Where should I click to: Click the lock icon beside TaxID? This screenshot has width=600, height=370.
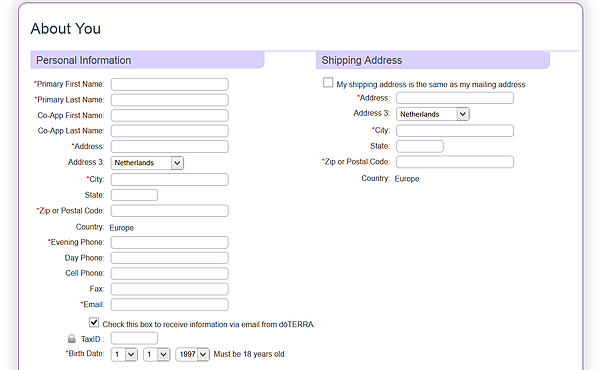tap(72, 339)
